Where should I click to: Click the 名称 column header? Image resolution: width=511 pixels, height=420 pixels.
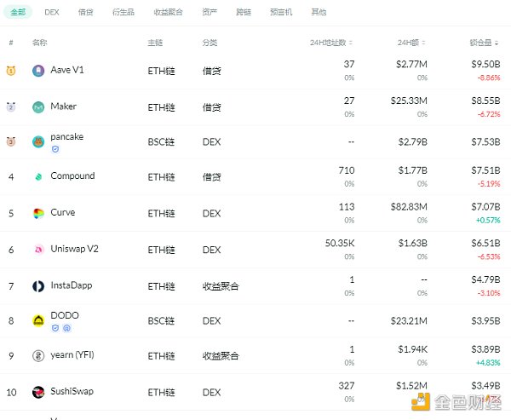40,43
